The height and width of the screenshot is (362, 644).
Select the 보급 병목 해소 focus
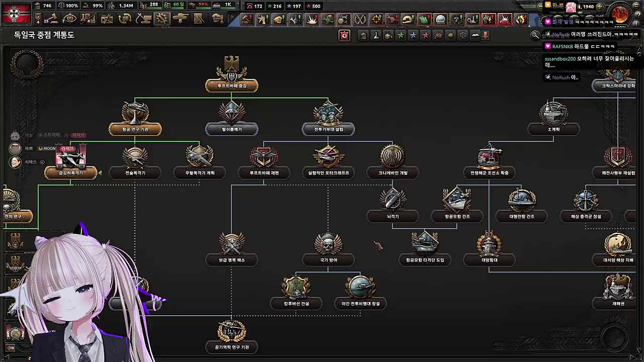(x=232, y=260)
